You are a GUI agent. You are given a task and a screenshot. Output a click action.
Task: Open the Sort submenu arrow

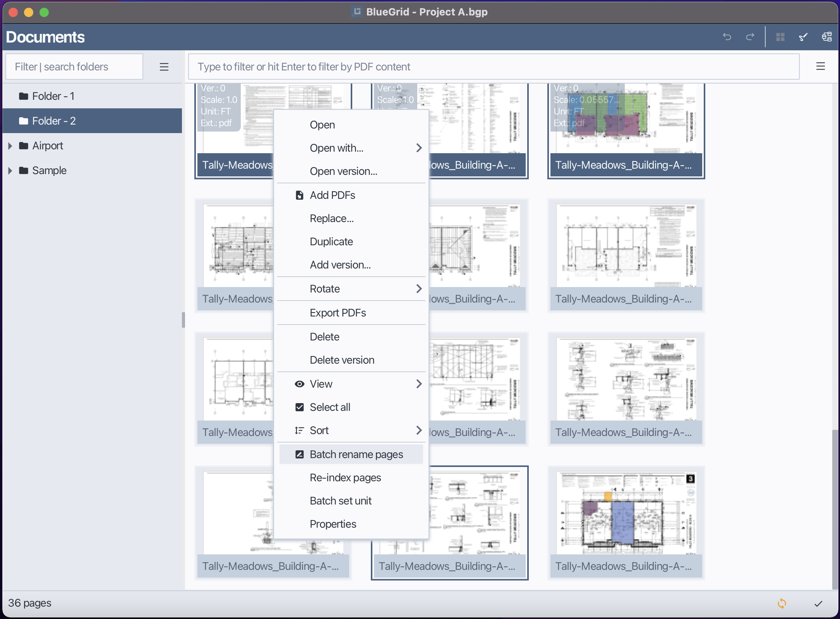(x=418, y=430)
